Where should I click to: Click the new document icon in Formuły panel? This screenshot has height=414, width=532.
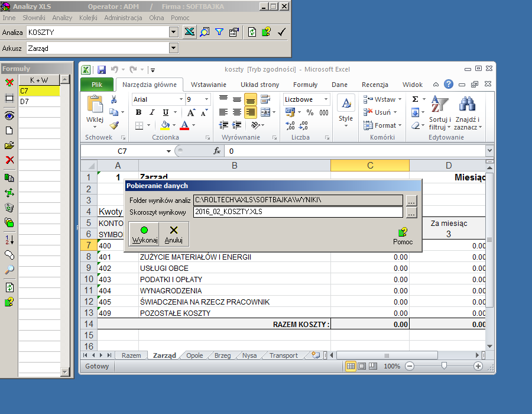pos(9,131)
